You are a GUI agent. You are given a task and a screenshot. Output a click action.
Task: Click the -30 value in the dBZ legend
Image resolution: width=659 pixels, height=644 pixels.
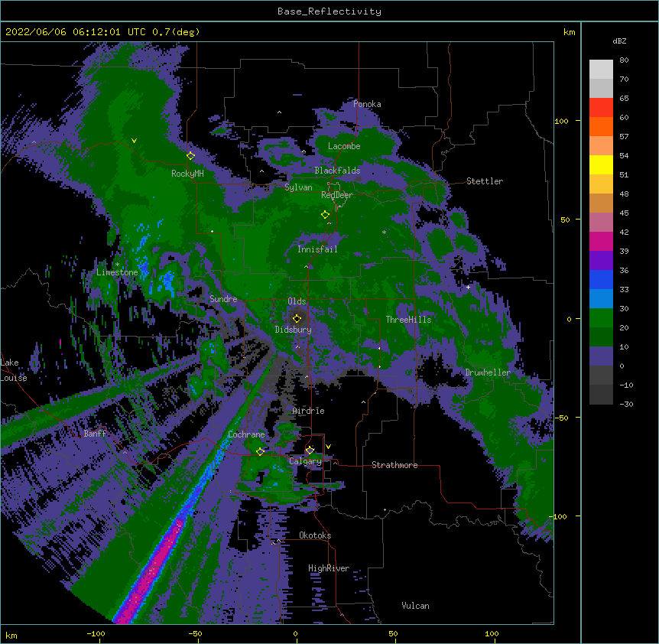(626, 405)
